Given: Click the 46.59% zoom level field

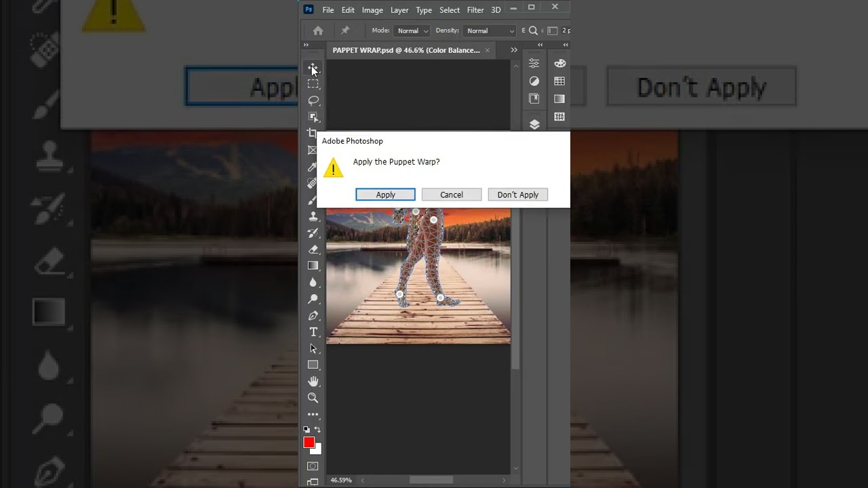Looking at the screenshot, I should [x=341, y=480].
